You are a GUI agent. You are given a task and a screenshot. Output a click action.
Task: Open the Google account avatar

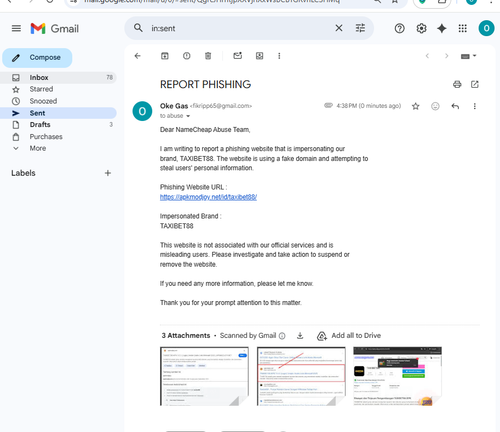pyautogui.click(x=486, y=28)
